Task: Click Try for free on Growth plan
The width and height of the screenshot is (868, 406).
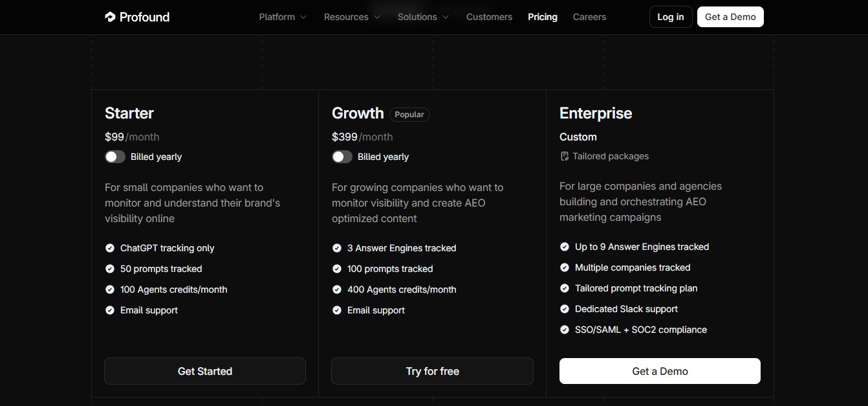Action: coord(432,371)
